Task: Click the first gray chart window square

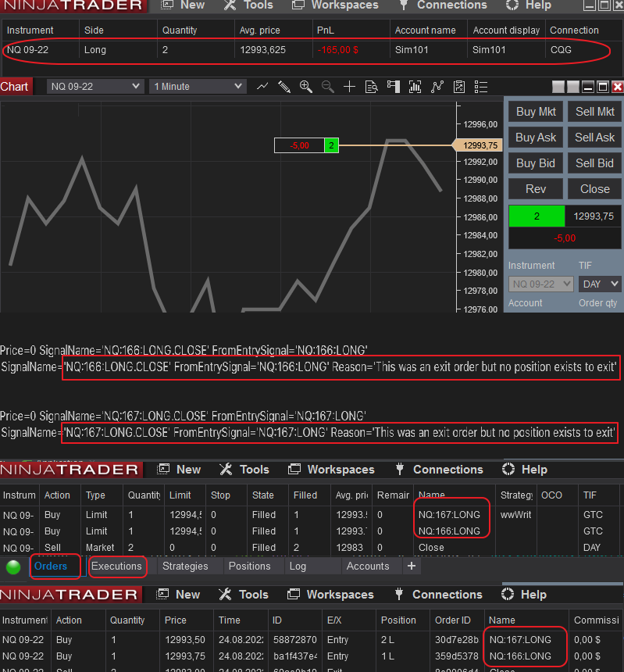Action: 558,87
